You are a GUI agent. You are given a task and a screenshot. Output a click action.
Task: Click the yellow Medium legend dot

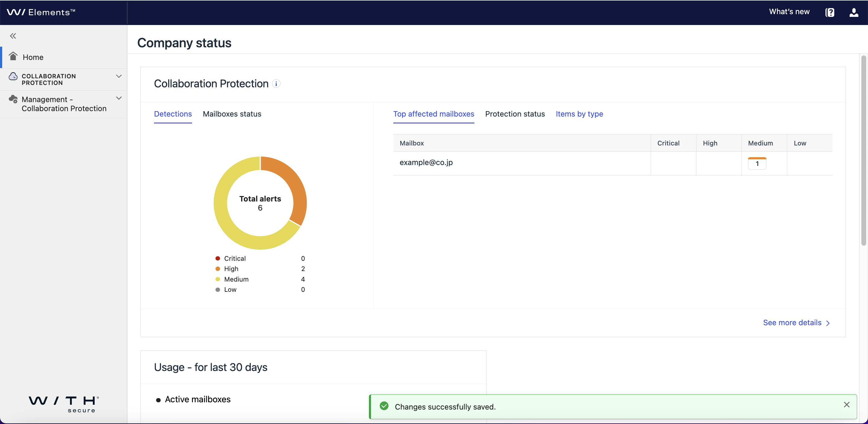coord(218,279)
